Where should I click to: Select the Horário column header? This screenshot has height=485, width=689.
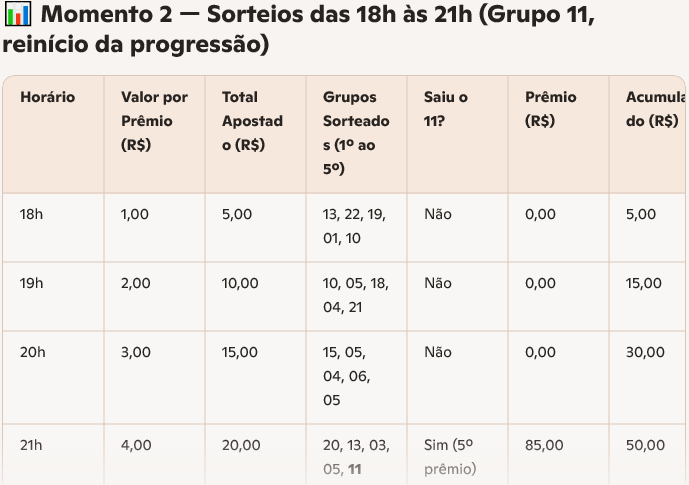tap(47, 97)
